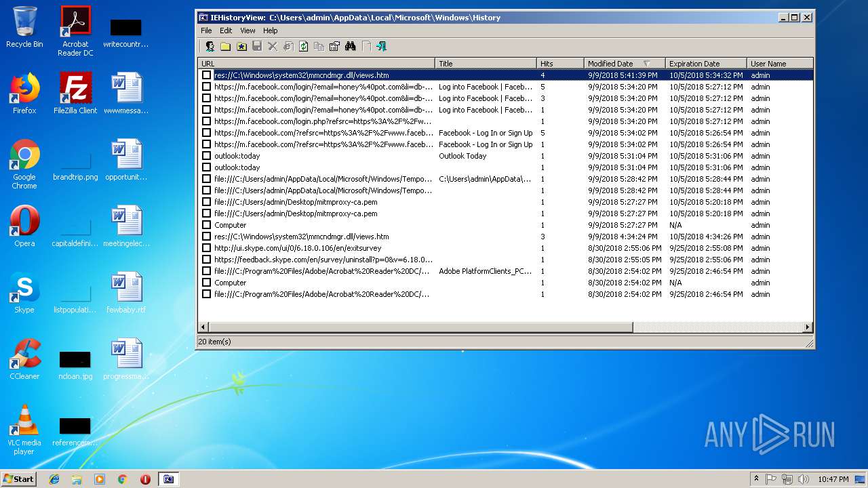Open the File menu
This screenshot has width=868, height=488.
[206, 30]
